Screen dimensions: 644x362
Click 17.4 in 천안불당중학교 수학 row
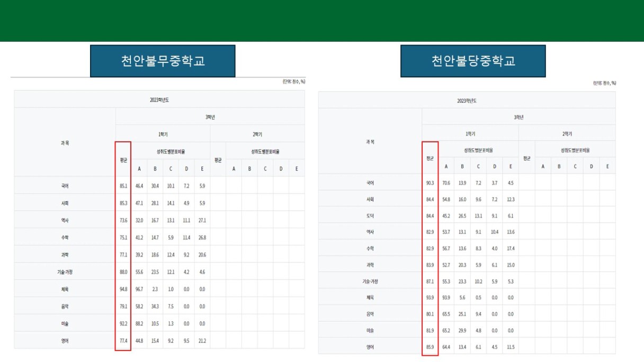(x=511, y=249)
